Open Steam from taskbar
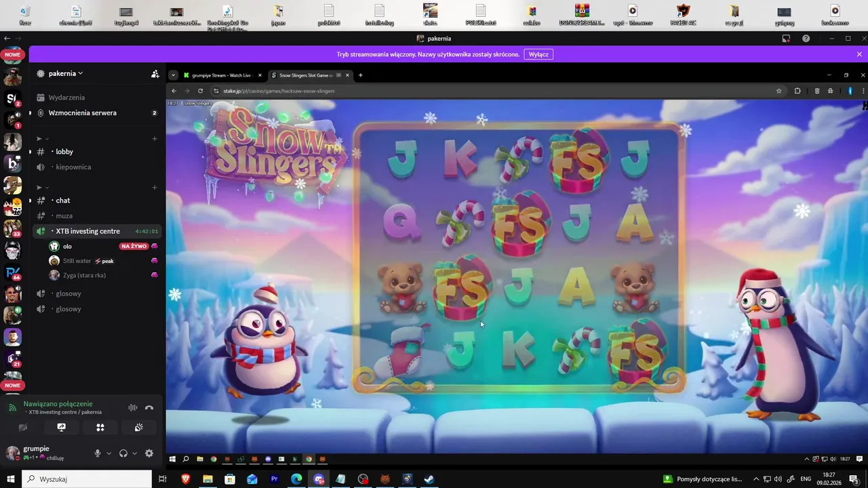This screenshot has width=868, height=488. pos(429,479)
